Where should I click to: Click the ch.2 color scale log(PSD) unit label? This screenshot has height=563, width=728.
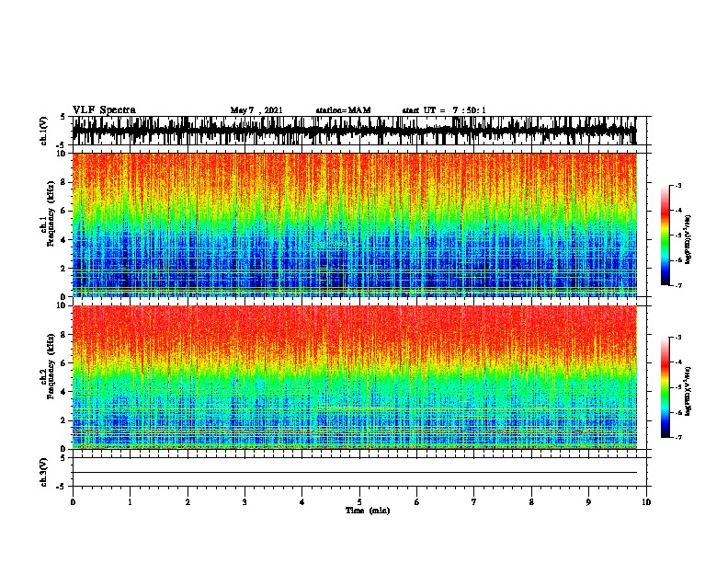tap(688, 391)
